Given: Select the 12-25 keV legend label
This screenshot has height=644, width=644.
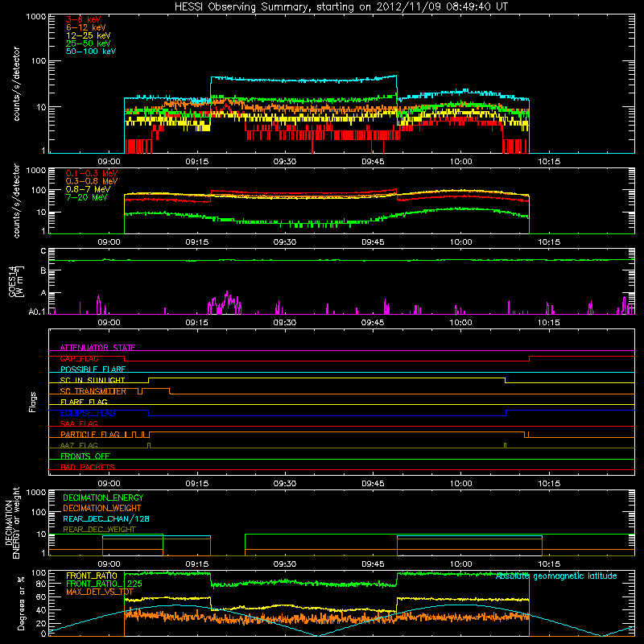Looking at the screenshot, I should click(x=89, y=35).
